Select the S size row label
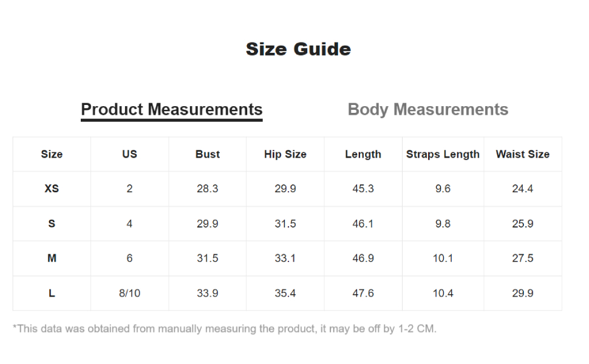Image resolution: width=589 pixels, height=364 pixels. tap(52, 224)
